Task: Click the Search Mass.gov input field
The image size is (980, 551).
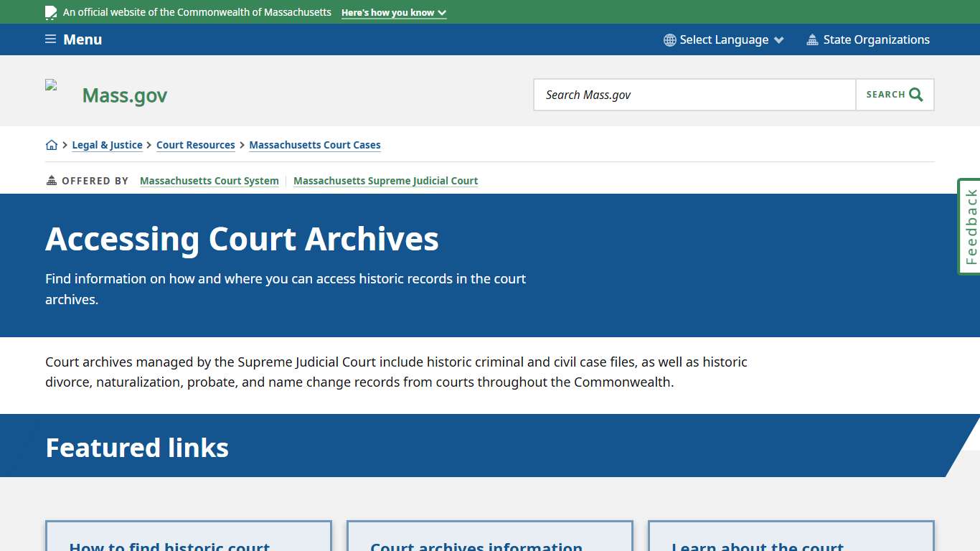Action: tap(694, 94)
